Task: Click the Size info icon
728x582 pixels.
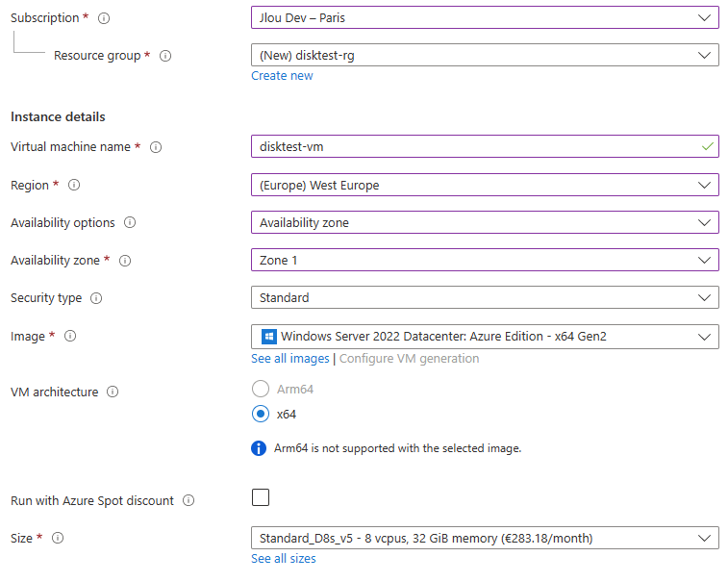Action: pyautogui.click(x=58, y=538)
